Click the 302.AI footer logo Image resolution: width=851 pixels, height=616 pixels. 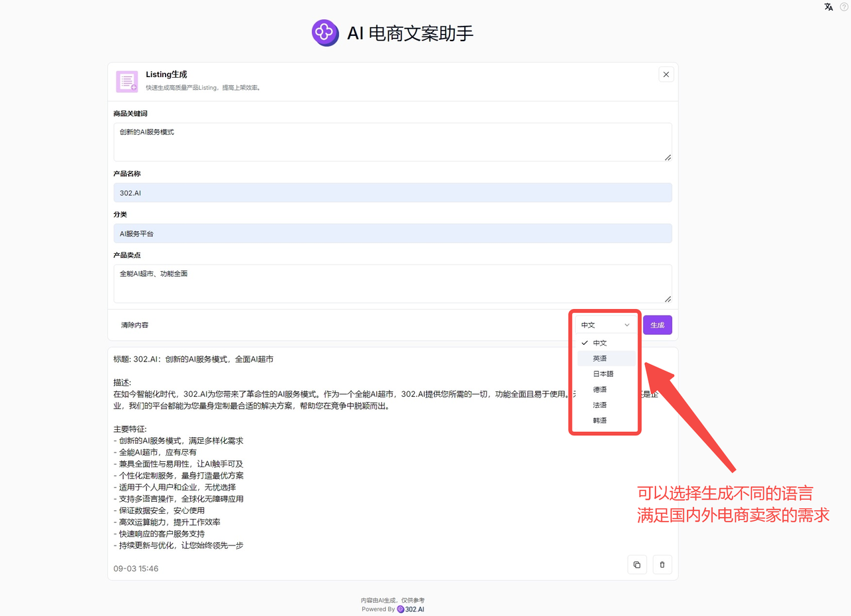(x=410, y=609)
